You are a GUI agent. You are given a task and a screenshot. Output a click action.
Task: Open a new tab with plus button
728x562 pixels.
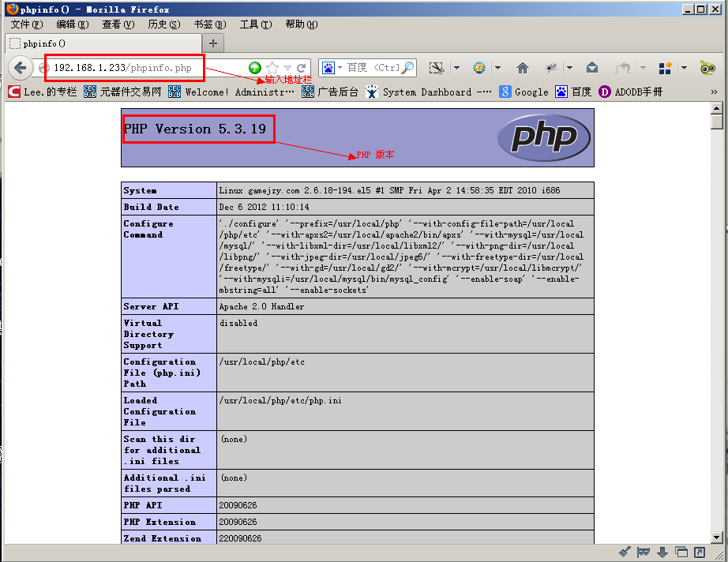click(x=213, y=43)
